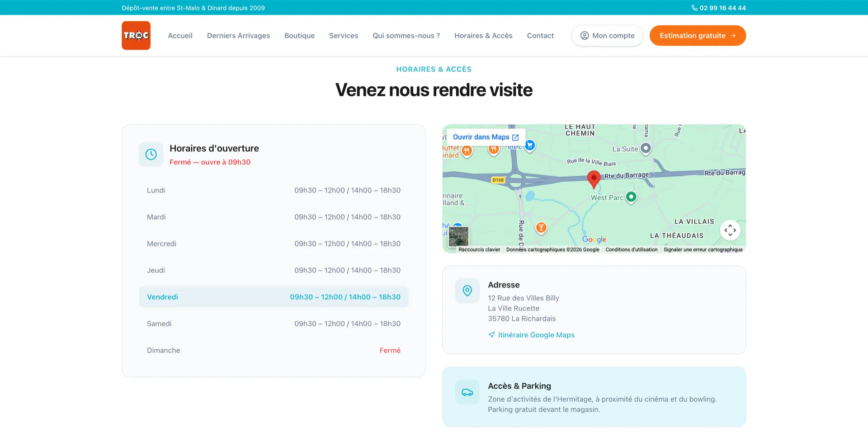Select the West Parc green map marker

(x=631, y=197)
